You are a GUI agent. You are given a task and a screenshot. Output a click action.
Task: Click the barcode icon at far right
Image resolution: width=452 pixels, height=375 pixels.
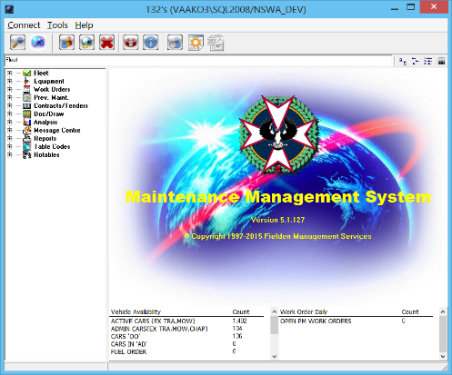pyautogui.click(x=441, y=61)
